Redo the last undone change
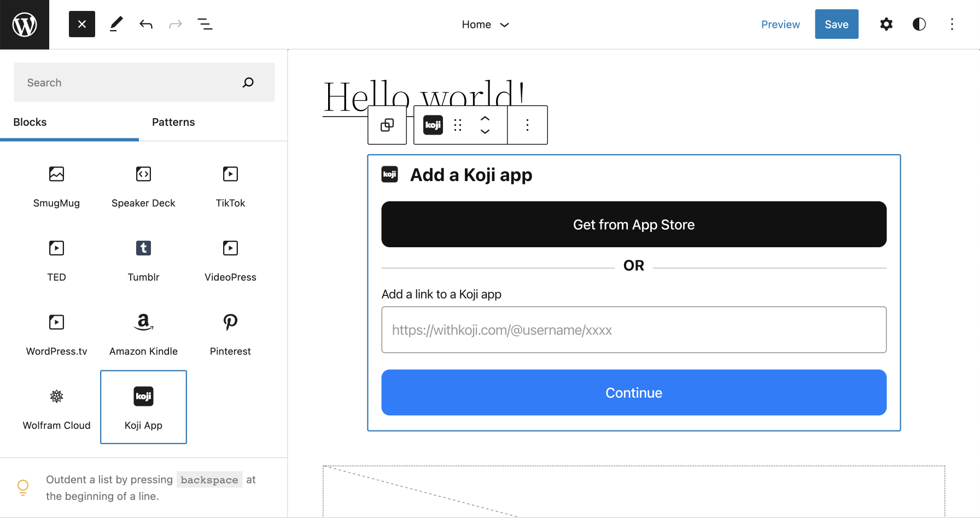The width and height of the screenshot is (980, 518). click(176, 24)
